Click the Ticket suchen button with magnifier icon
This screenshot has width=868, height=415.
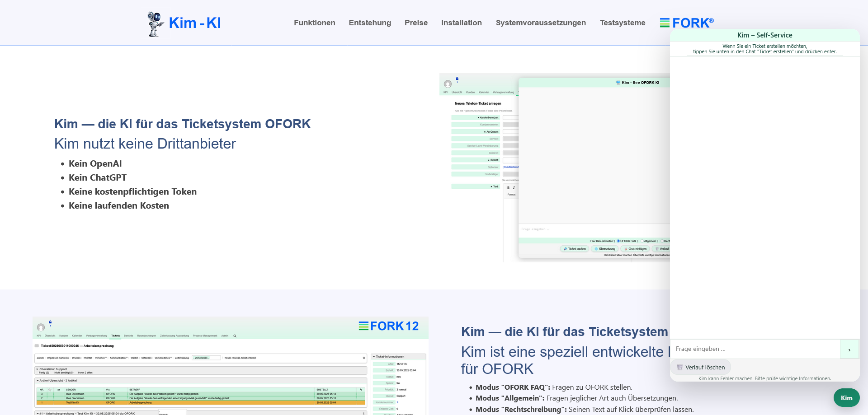click(x=574, y=249)
